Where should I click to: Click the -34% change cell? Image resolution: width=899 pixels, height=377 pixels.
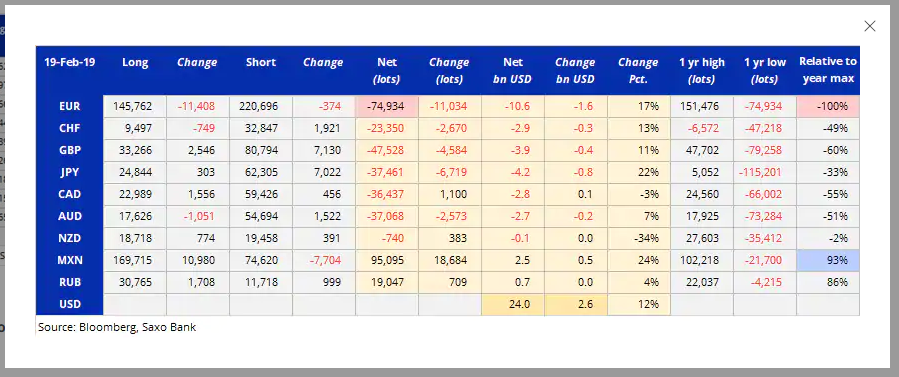[638, 238]
